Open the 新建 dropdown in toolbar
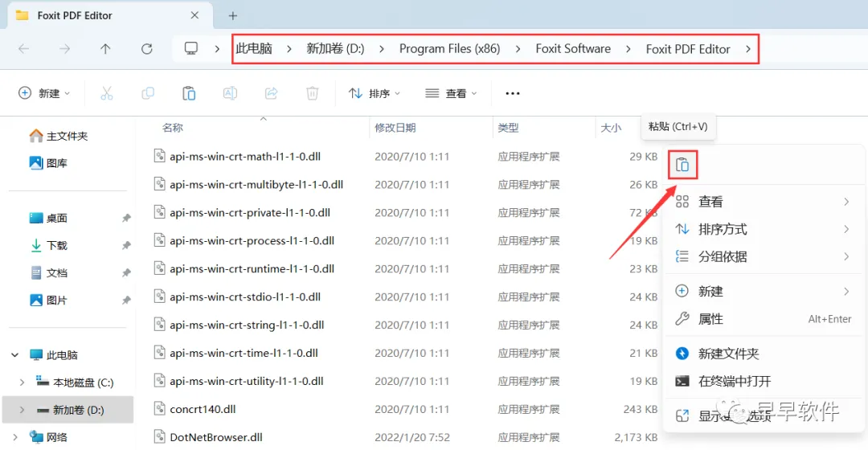This screenshot has height=450, width=868. click(x=44, y=93)
